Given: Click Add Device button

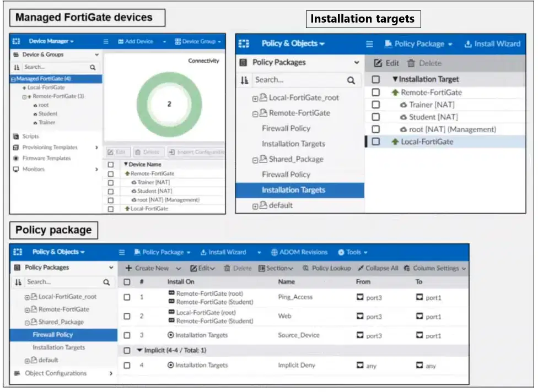Looking at the screenshot, I should click(136, 42).
